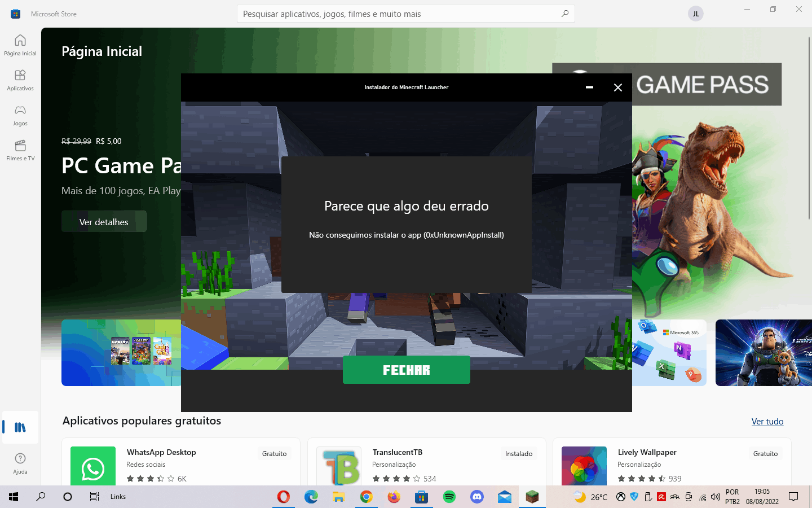This screenshot has height=508, width=812.
Task: Click Gratuito button for WhatsApp Desktop
Action: click(274, 453)
